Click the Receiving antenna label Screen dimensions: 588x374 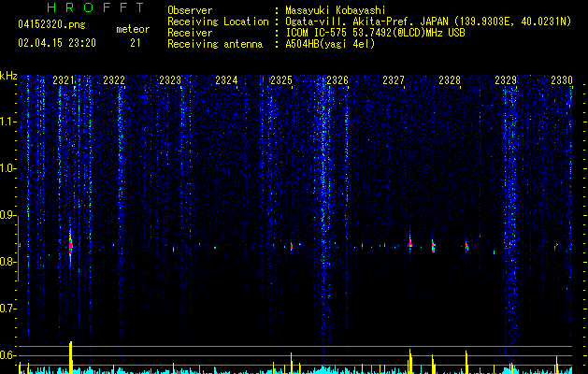[215, 44]
